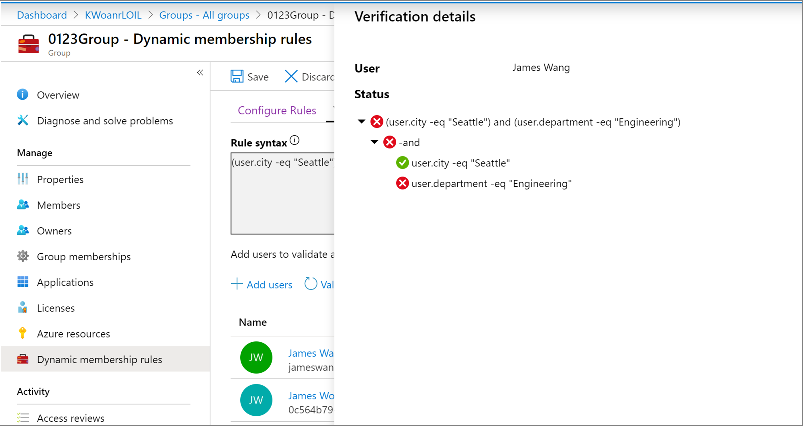803x426 pixels.
Task: Click the Diagnose and solve problems wrench icon
Action: tap(23, 121)
